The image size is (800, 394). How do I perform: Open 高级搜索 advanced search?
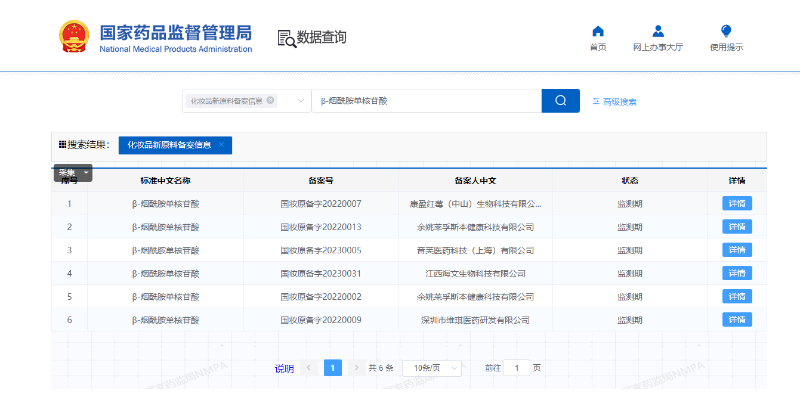coord(615,102)
